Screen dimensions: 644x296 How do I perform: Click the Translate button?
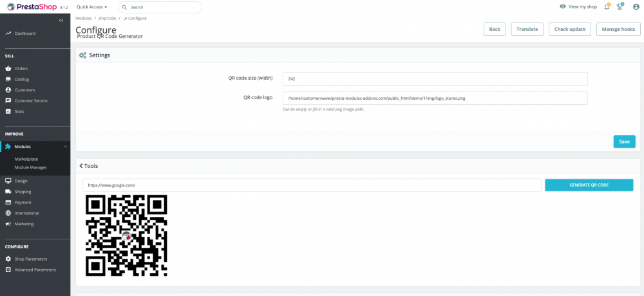tap(527, 29)
